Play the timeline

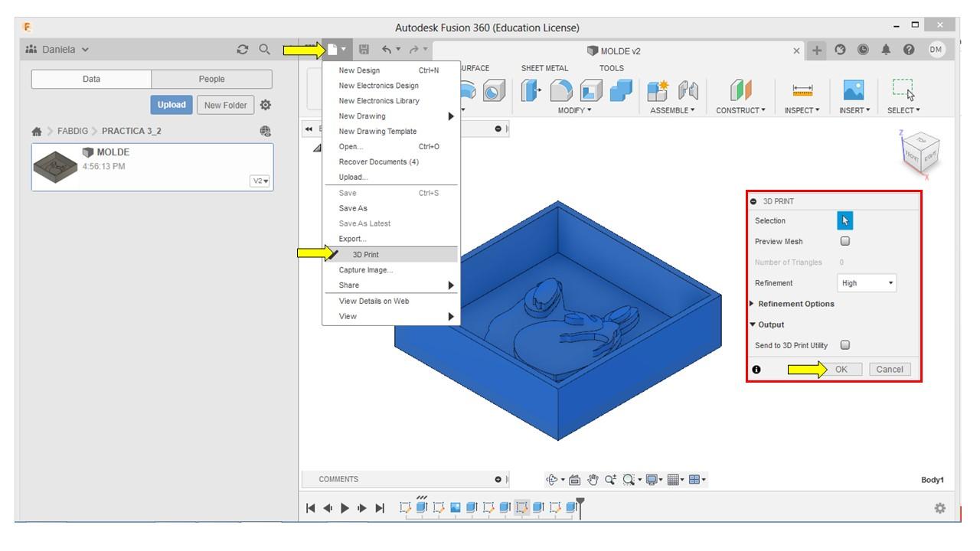pyautogui.click(x=345, y=508)
